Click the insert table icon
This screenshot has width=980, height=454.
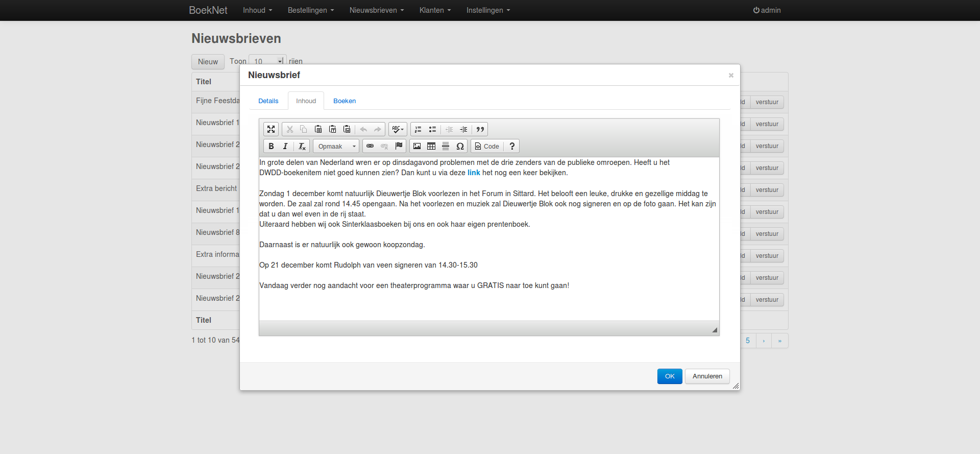point(431,146)
